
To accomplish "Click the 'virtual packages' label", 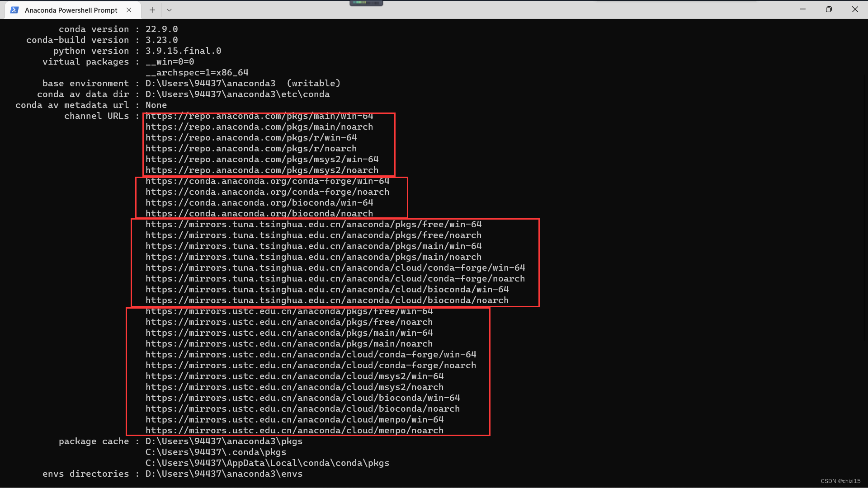I will pos(85,62).
